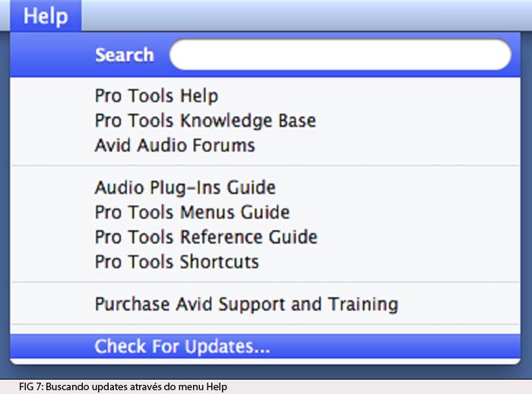Click the FIG 7 caption label

(123, 386)
